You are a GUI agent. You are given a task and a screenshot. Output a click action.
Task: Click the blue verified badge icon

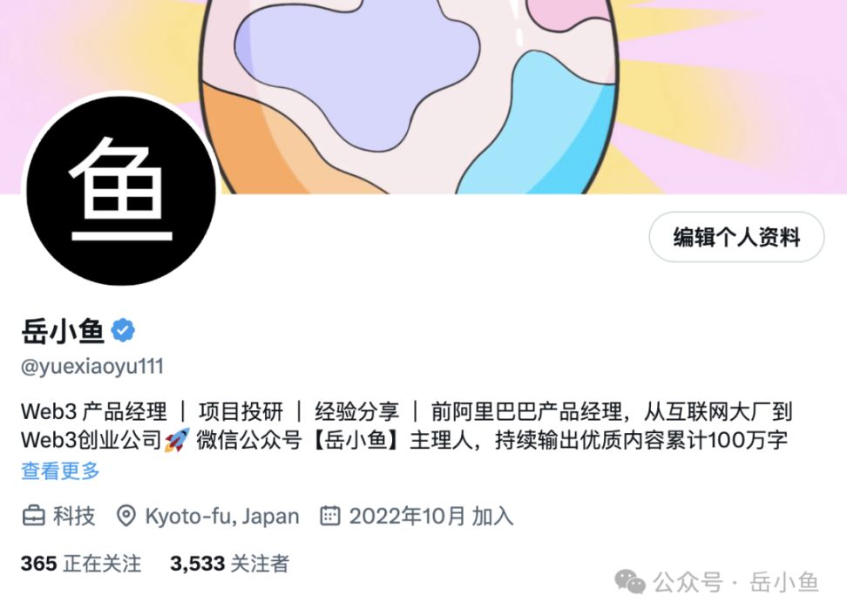[123, 330]
